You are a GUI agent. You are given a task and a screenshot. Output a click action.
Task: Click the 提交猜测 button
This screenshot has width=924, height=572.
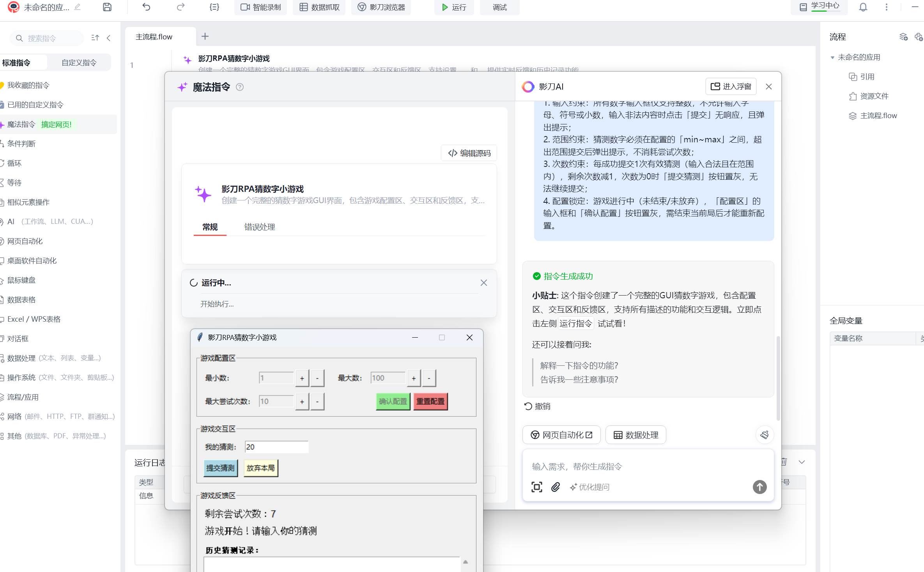coord(220,468)
